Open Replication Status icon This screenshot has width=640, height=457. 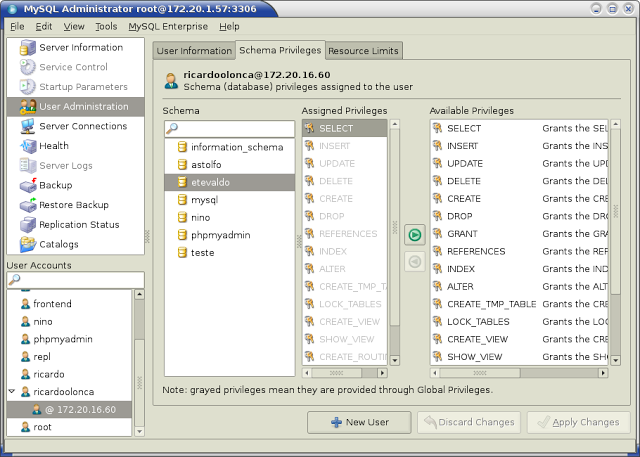(28, 224)
